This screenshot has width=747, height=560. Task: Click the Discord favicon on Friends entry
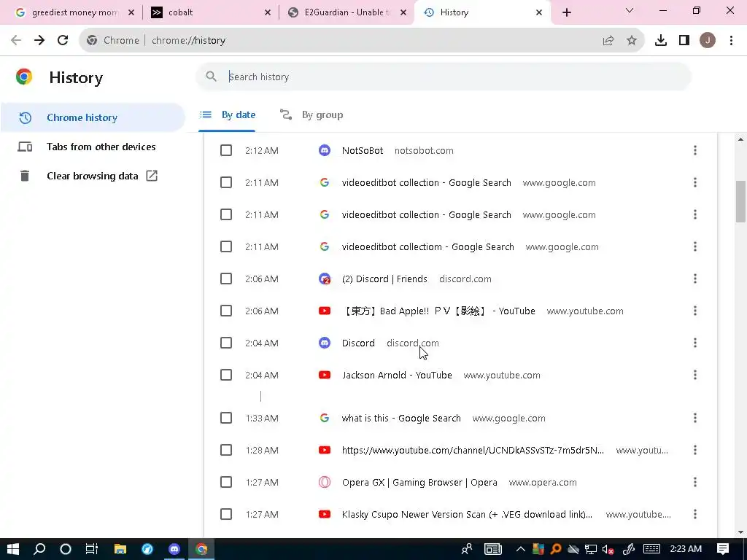pyautogui.click(x=325, y=279)
